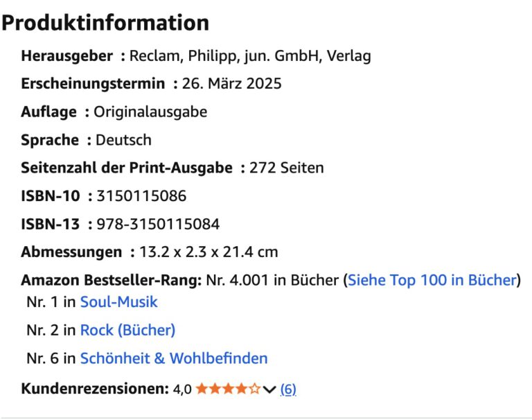Click the Schönheit & Wohlbefinden link

[173, 358]
